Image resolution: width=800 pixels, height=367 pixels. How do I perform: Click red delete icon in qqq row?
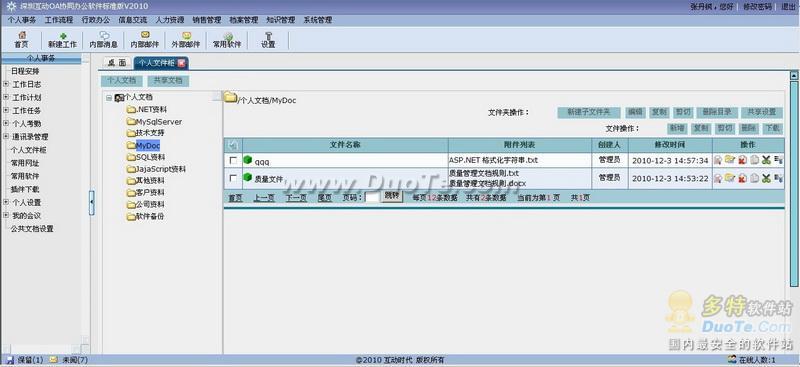(x=742, y=160)
